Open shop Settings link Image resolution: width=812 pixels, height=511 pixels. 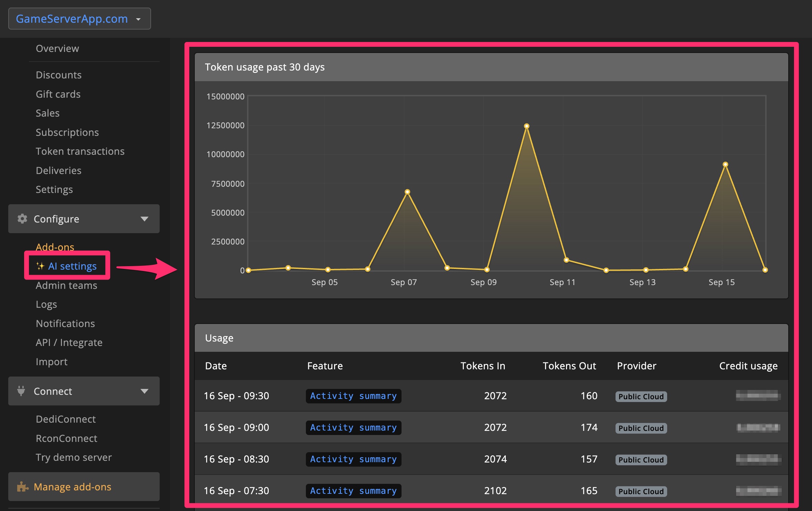point(54,189)
